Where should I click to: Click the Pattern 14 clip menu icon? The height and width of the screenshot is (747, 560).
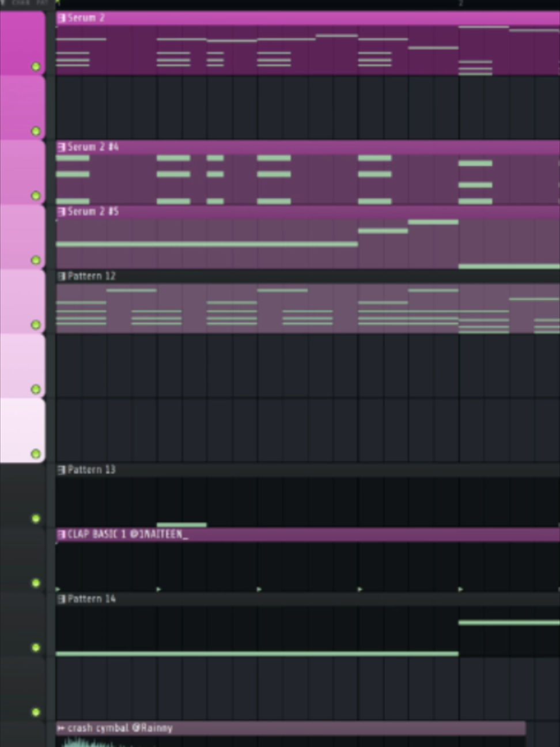pyautogui.click(x=61, y=599)
